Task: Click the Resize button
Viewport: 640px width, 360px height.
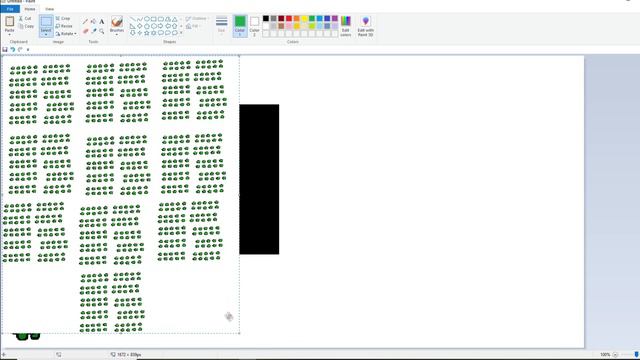Action: point(64,26)
